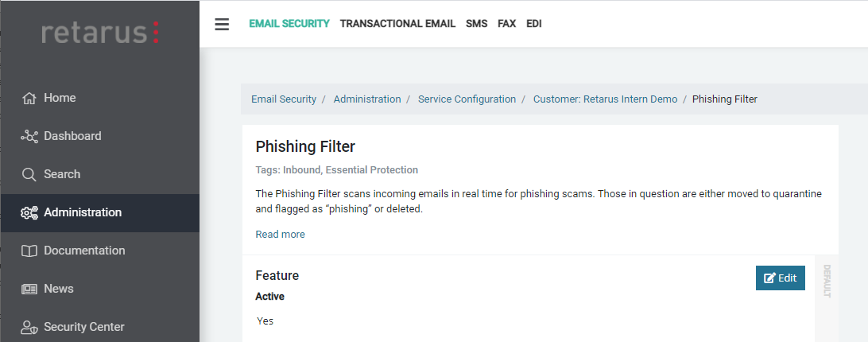
Task: Click the News newspaper icon
Action: click(29, 290)
